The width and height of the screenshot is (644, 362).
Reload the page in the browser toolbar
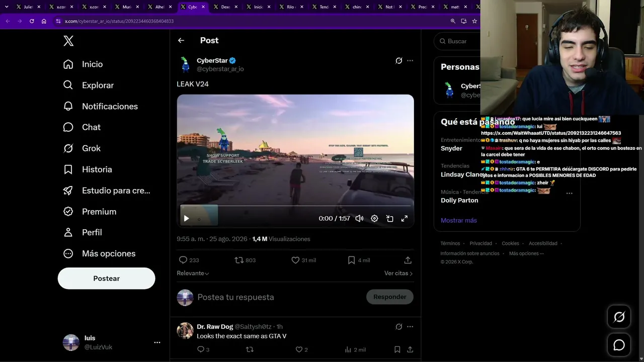(32, 21)
